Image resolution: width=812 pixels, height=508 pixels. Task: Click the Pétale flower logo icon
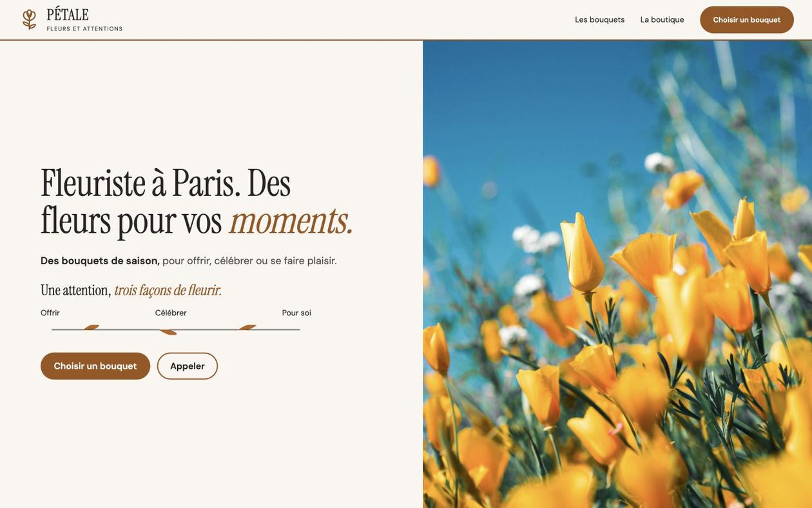point(29,19)
